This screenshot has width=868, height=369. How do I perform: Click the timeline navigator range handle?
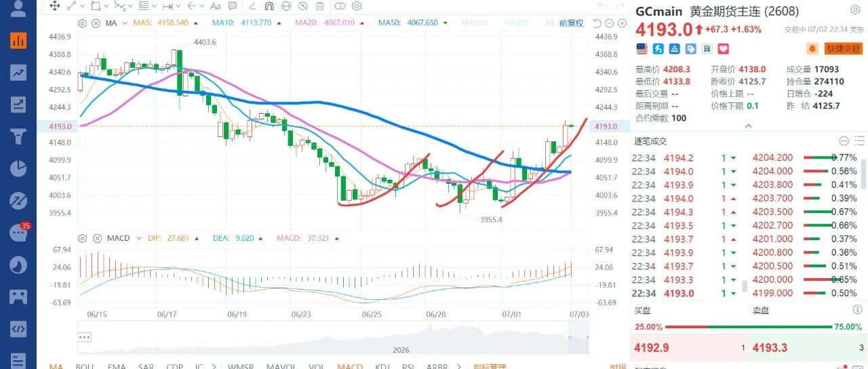tap(578, 337)
